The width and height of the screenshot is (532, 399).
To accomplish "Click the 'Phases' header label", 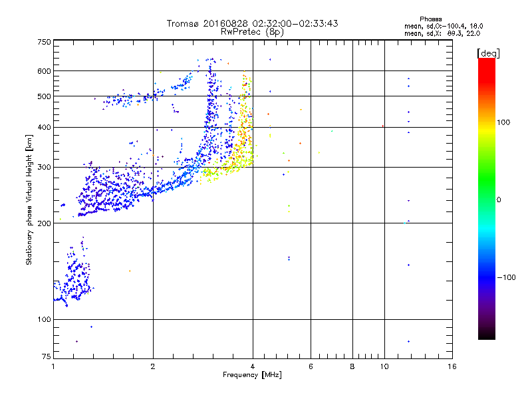I will click(x=430, y=19).
